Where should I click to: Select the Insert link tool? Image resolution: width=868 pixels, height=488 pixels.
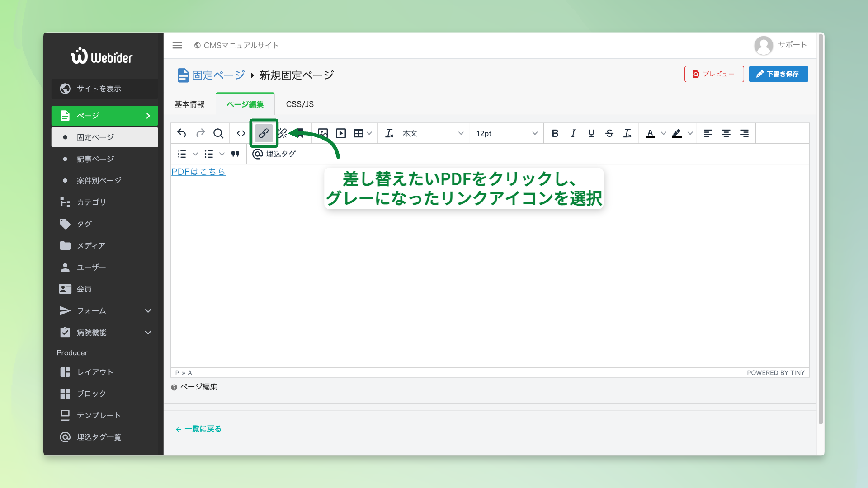(x=264, y=133)
